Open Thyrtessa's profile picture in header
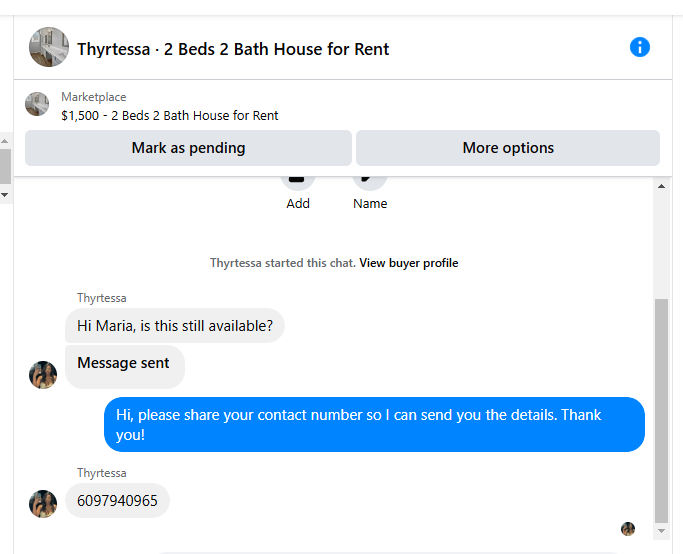The width and height of the screenshot is (683, 554). tap(49, 47)
